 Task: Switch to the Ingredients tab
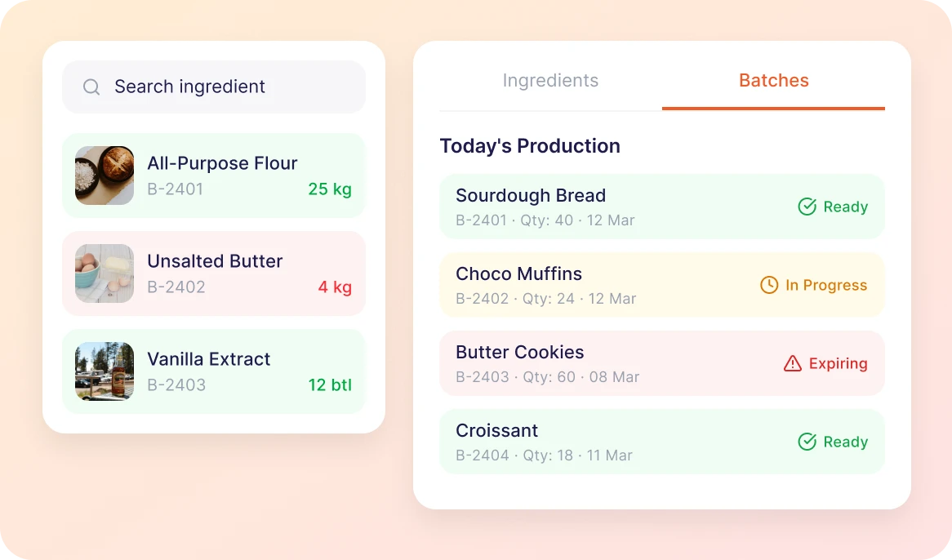550,81
